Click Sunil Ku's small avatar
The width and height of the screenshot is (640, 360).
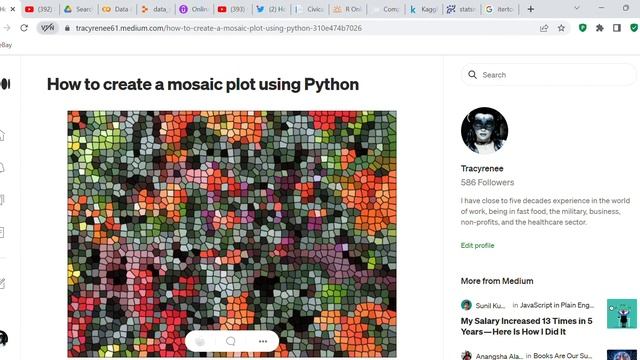[x=467, y=305]
